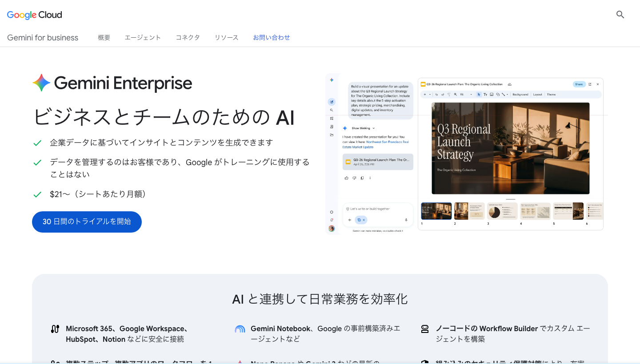Click Theme in the slides toolbar

coord(551,95)
